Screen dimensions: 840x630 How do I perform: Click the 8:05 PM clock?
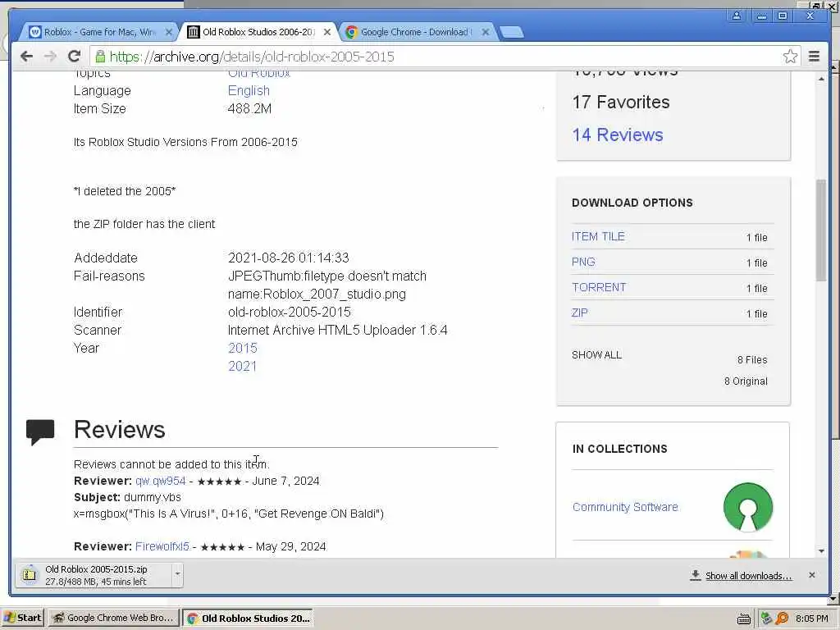click(811, 619)
